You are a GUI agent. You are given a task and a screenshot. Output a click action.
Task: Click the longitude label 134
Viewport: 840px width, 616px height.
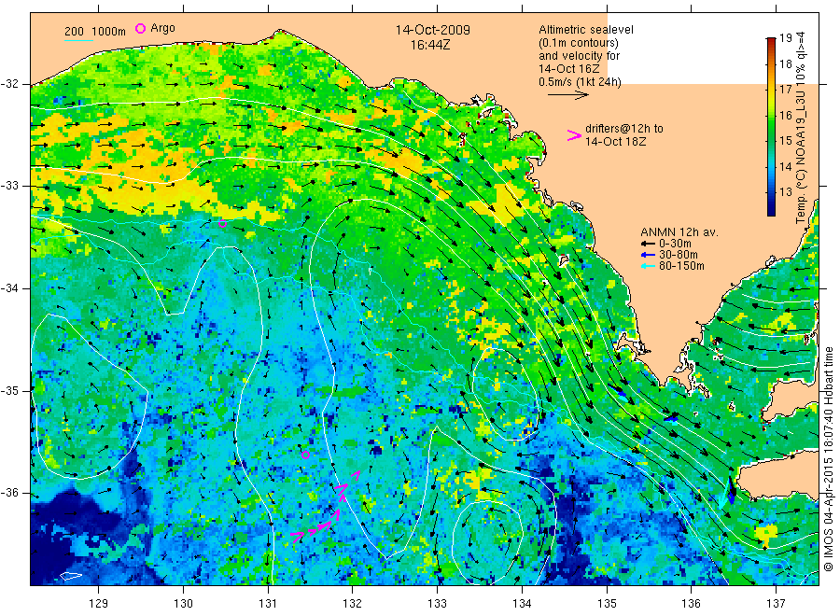click(x=522, y=604)
